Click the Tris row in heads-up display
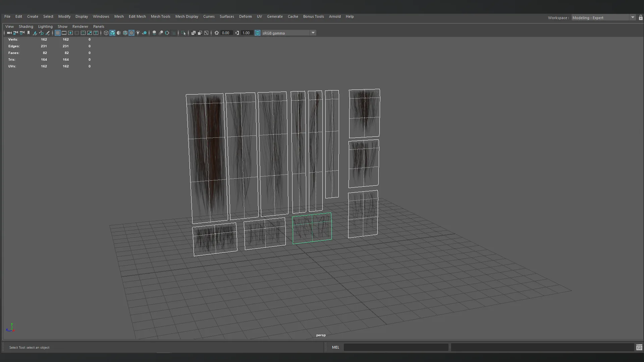 pos(49,60)
